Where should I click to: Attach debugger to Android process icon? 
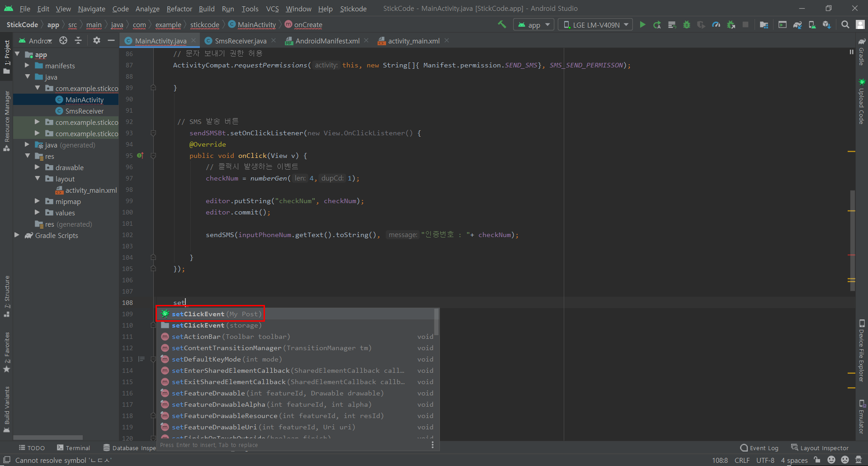tap(731, 24)
